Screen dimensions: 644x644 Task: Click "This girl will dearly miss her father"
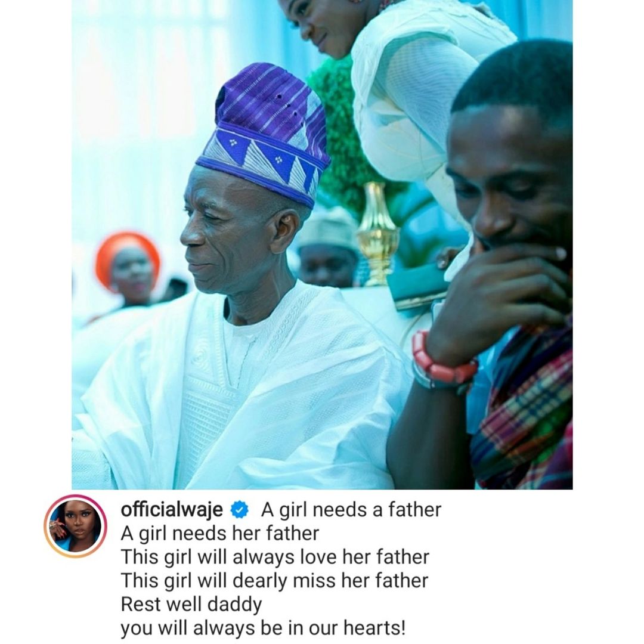pyautogui.click(x=274, y=581)
